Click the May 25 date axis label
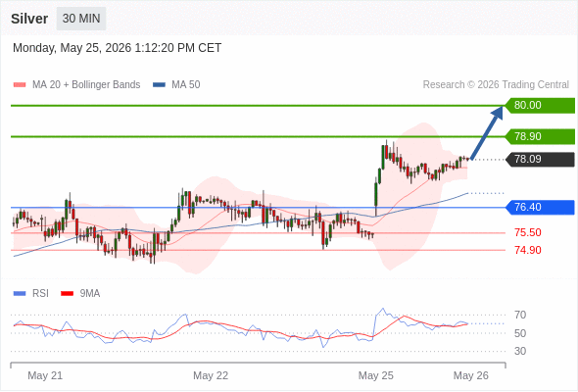Screen dimensions: 578x392 click(375, 375)
